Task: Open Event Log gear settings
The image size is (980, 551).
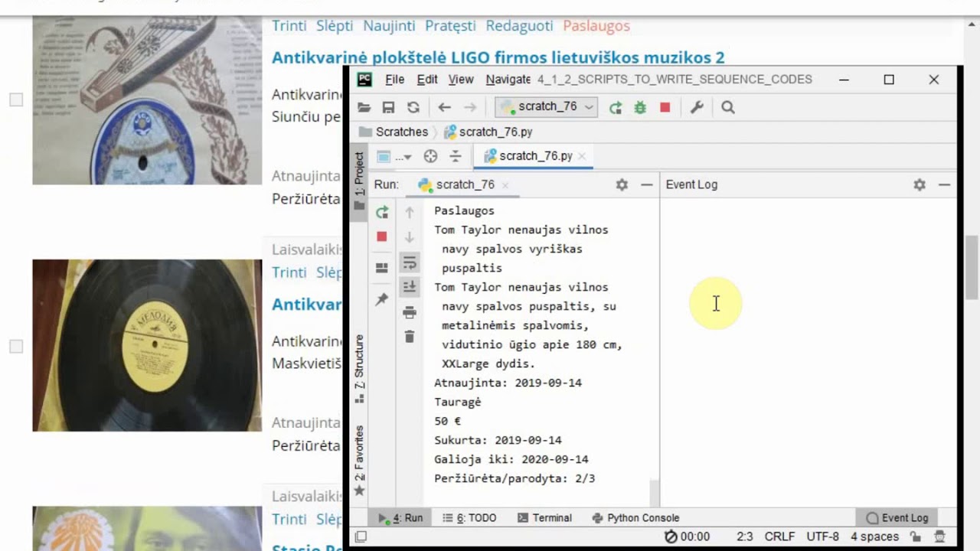Action: click(x=920, y=184)
